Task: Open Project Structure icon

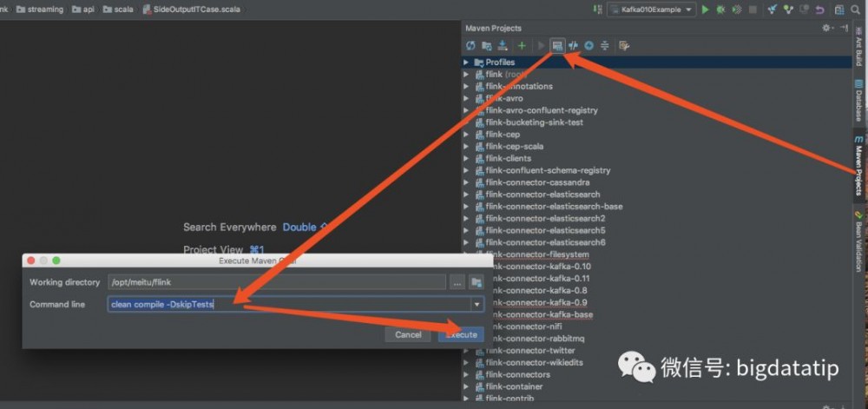Action: (x=839, y=10)
